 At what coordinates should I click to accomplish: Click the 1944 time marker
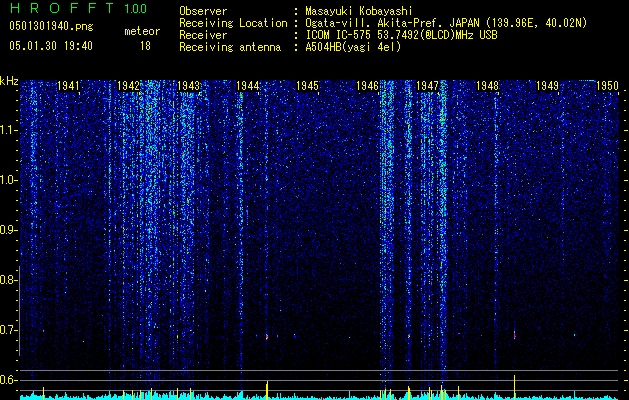[248, 85]
